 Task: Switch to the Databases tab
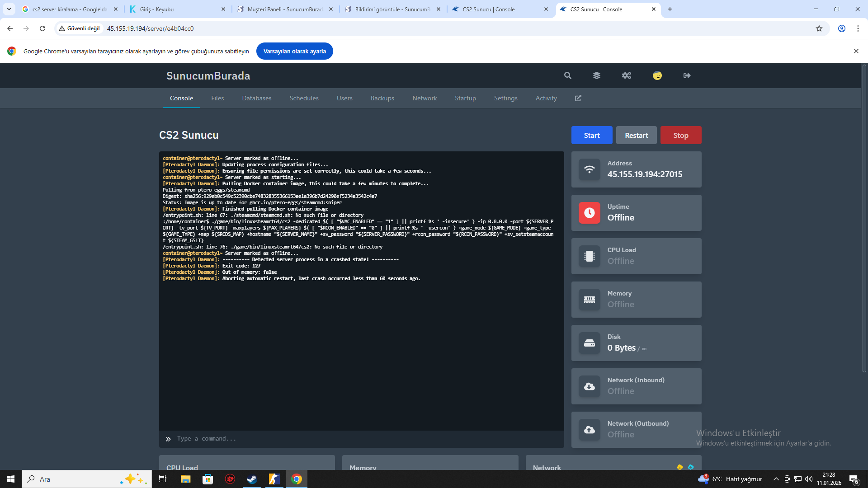pos(257,98)
